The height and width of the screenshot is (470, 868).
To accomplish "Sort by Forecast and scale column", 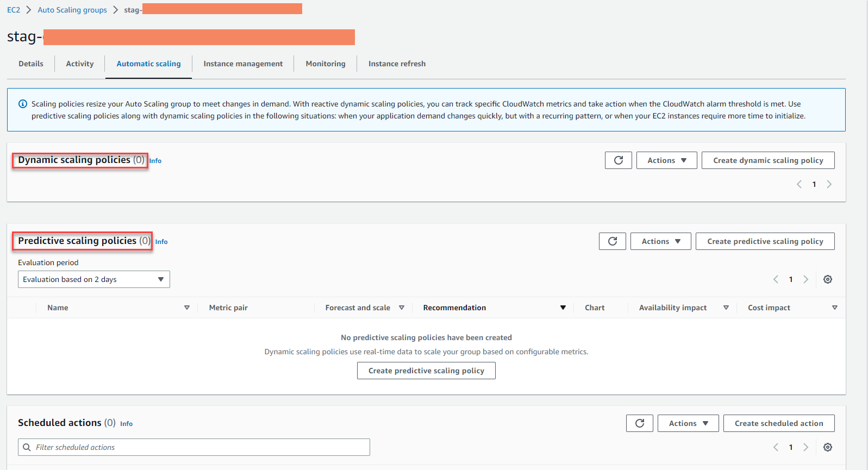I will point(402,308).
